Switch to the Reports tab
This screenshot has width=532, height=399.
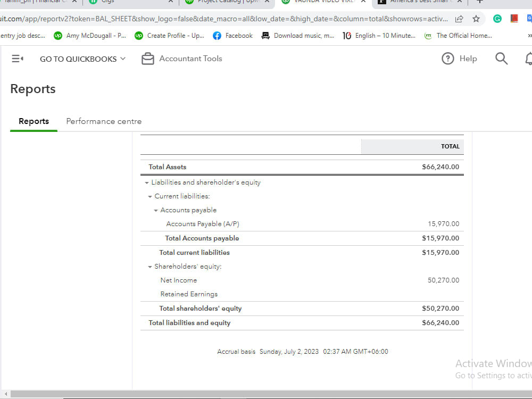click(34, 121)
